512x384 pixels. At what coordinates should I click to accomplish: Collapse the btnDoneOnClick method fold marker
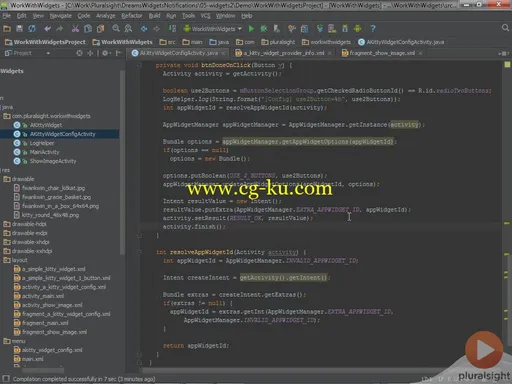(x=140, y=65)
